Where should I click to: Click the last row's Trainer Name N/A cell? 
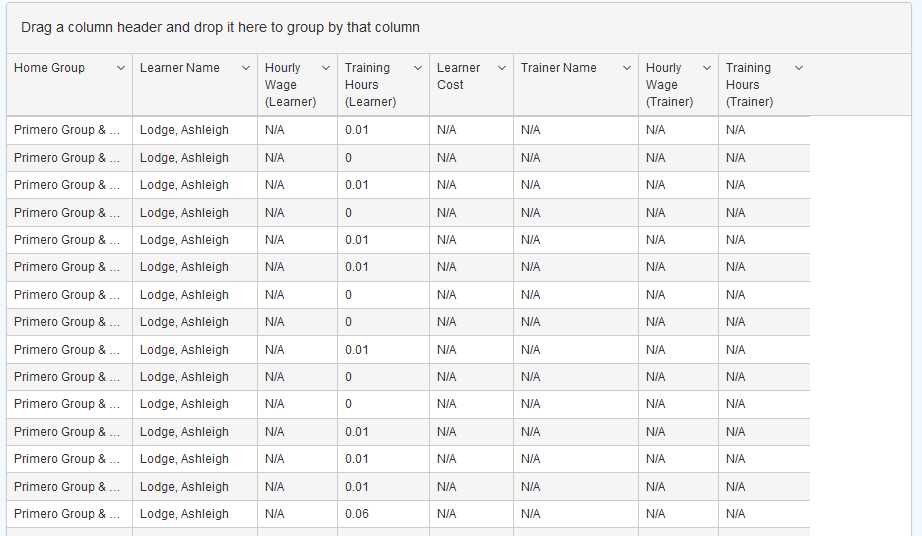(x=530, y=514)
